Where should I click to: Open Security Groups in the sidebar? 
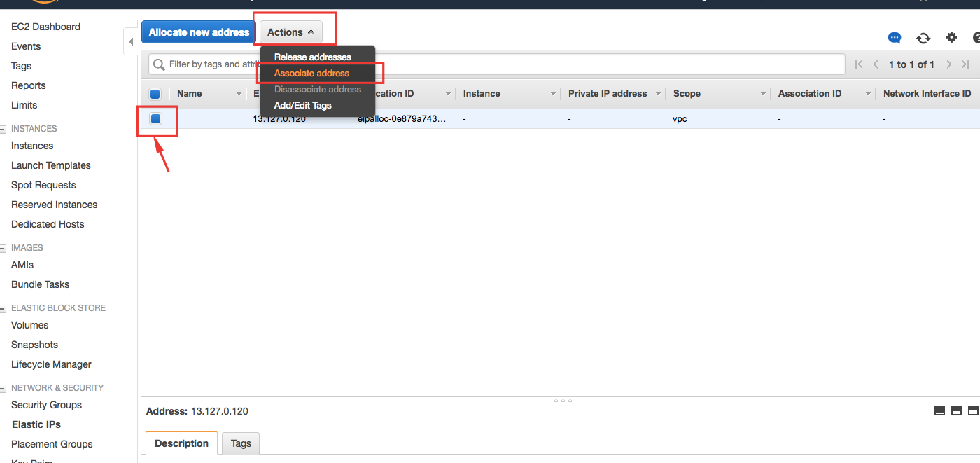point(46,405)
